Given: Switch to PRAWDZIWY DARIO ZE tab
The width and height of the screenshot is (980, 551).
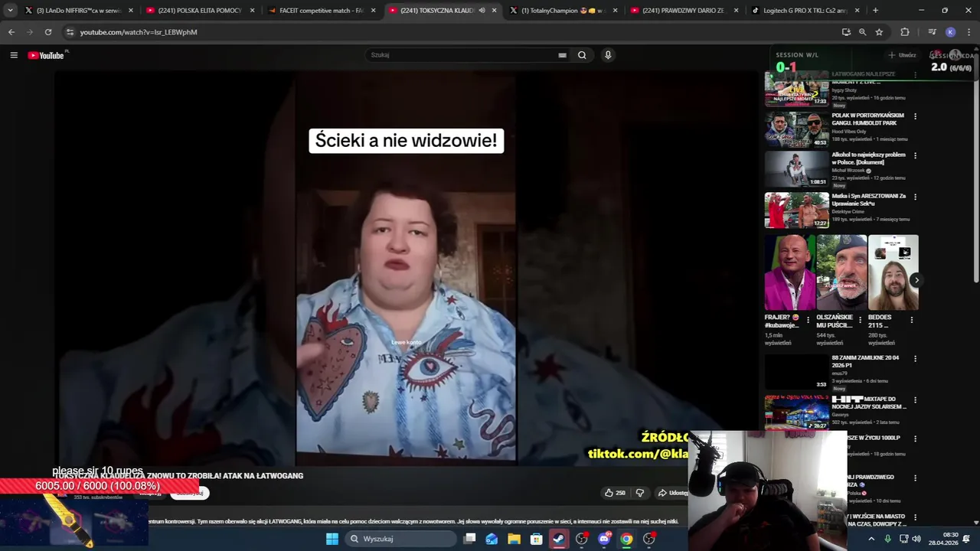Looking at the screenshot, I should point(685,10).
